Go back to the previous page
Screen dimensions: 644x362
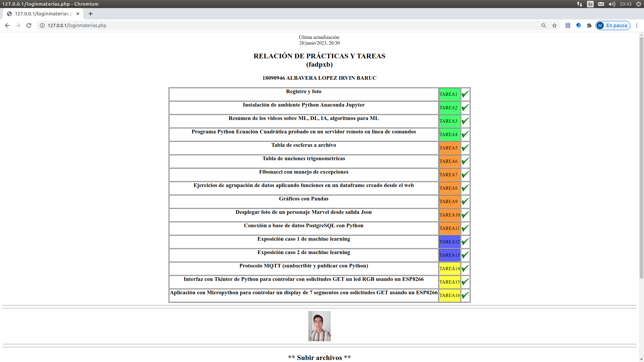[x=7, y=25]
